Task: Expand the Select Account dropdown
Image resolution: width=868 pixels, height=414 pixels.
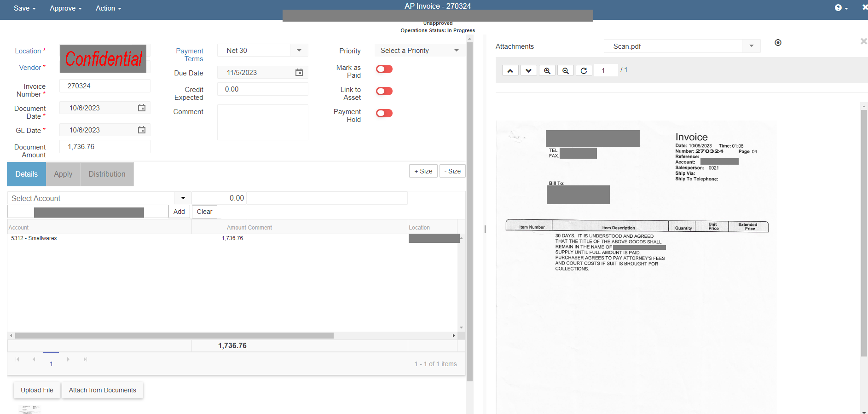Action: (x=183, y=198)
